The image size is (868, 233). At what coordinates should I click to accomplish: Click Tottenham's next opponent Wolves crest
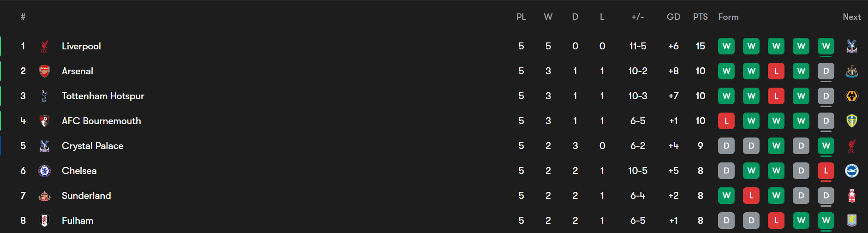(851, 96)
